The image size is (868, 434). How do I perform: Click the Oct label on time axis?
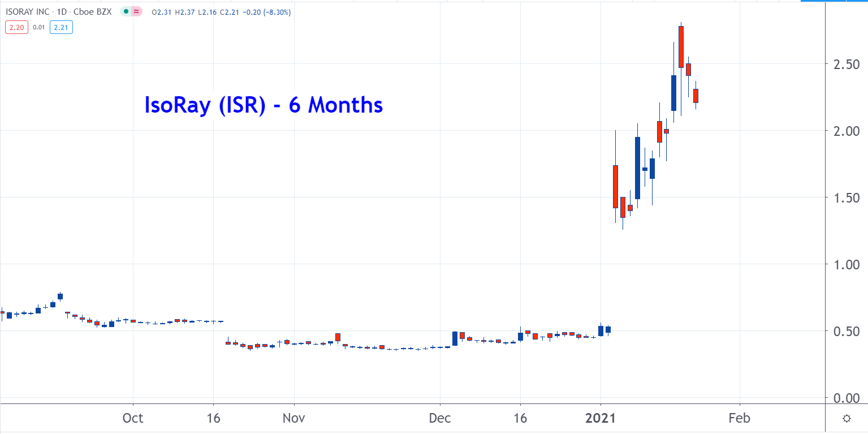[x=133, y=419]
